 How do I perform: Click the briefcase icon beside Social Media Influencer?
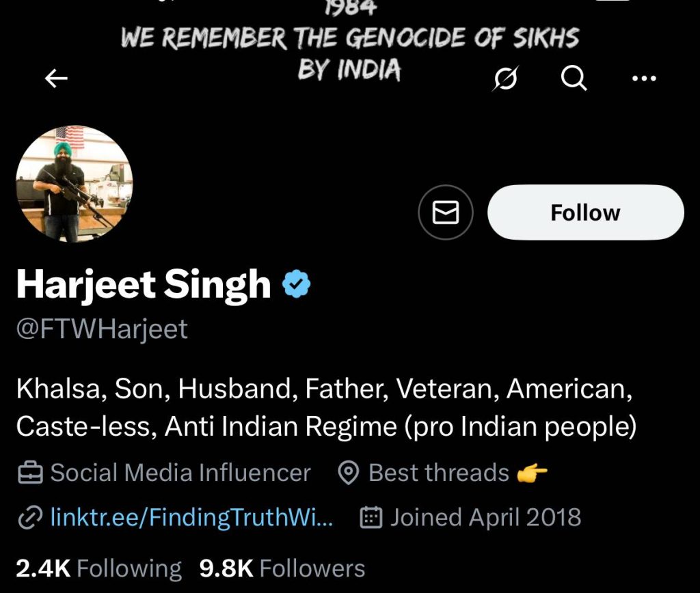(x=31, y=473)
